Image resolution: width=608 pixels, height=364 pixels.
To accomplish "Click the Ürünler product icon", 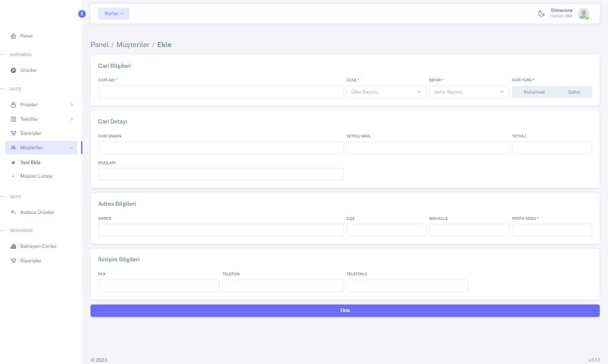I will tap(13, 71).
